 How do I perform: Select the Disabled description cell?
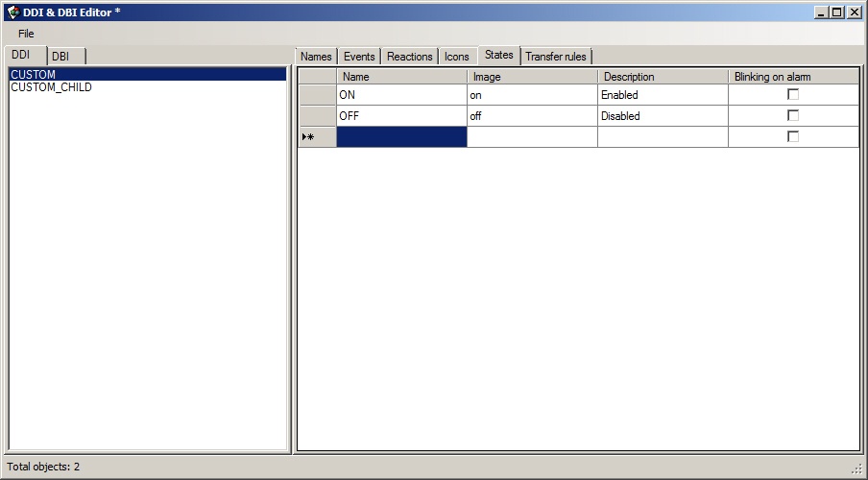click(663, 116)
